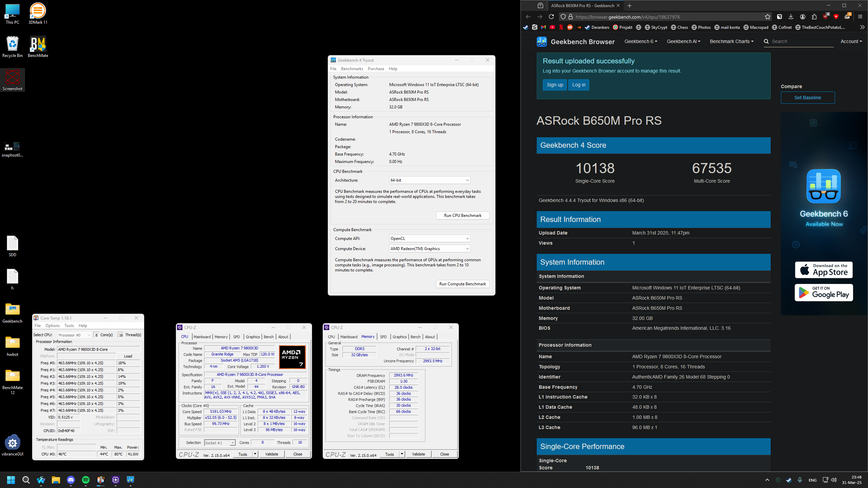
Task: Expand the Geekbench AI navigation menu
Action: (x=683, y=41)
